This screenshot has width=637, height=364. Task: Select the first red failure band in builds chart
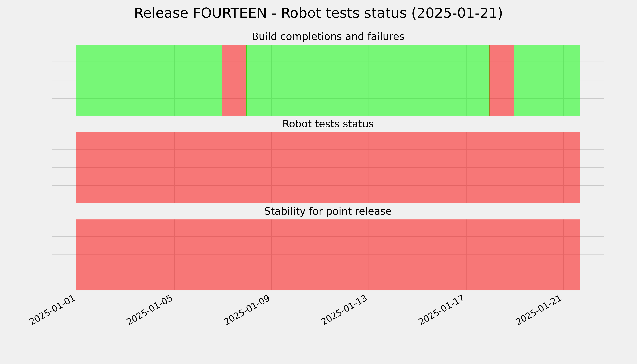234,80
